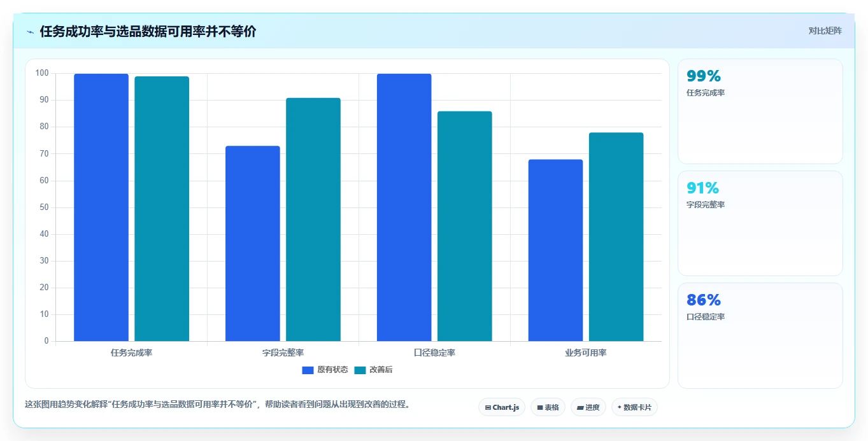Click the y-axis value 0

tap(46, 341)
